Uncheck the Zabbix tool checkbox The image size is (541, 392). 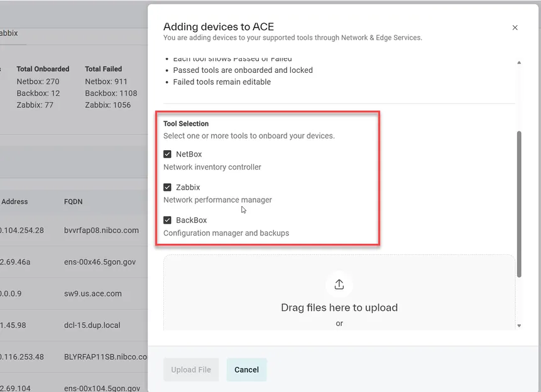click(x=167, y=187)
